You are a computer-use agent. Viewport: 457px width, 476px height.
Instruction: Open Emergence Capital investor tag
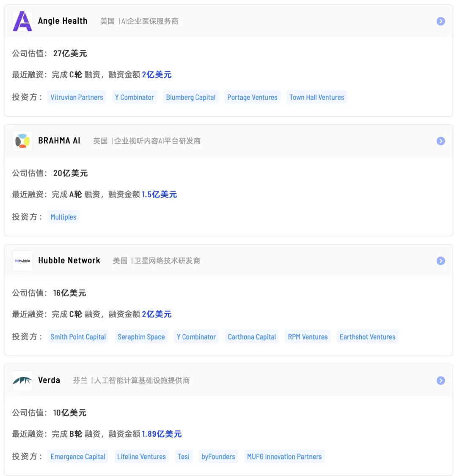pyautogui.click(x=78, y=457)
